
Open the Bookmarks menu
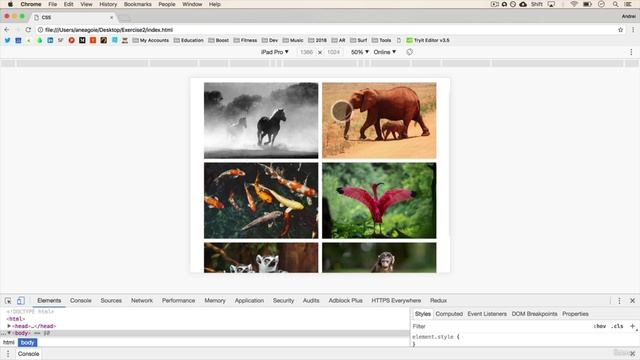coord(138,4)
